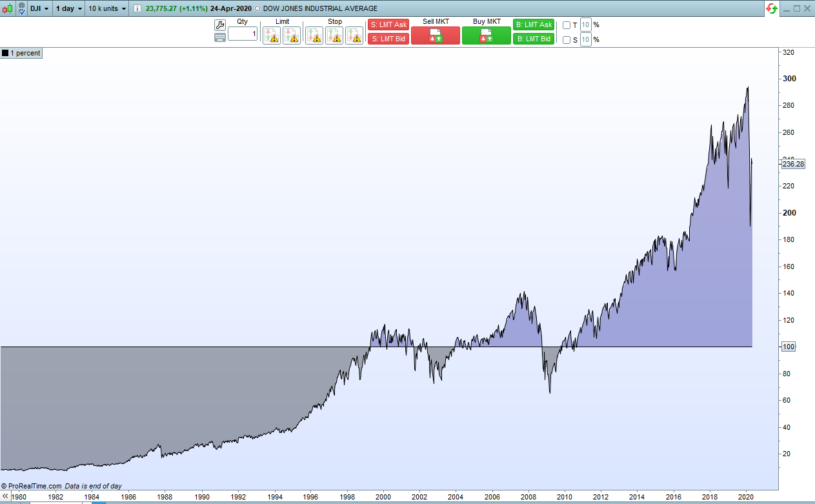Click the magnet link-chart icon
This screenshot has width=815, height=504.
coord(22,9)
